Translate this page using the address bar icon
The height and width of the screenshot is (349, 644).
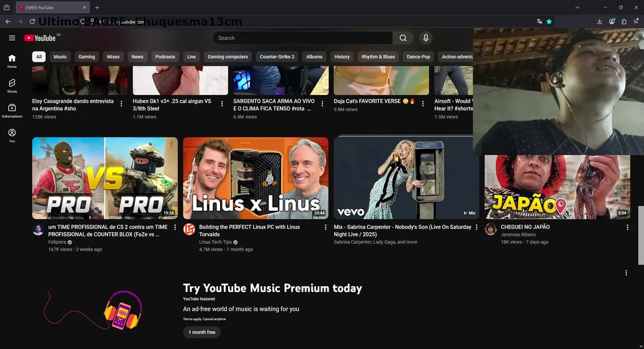tap(539, 21)
